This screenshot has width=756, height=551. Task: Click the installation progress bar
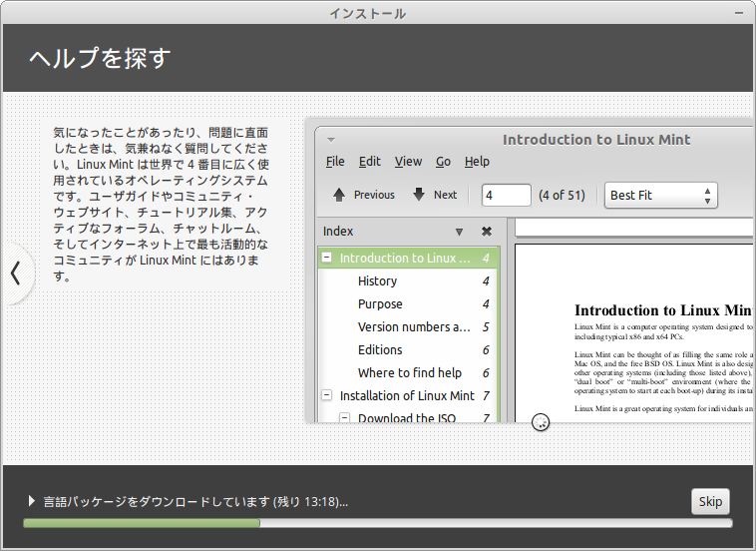tap(378, 523)
